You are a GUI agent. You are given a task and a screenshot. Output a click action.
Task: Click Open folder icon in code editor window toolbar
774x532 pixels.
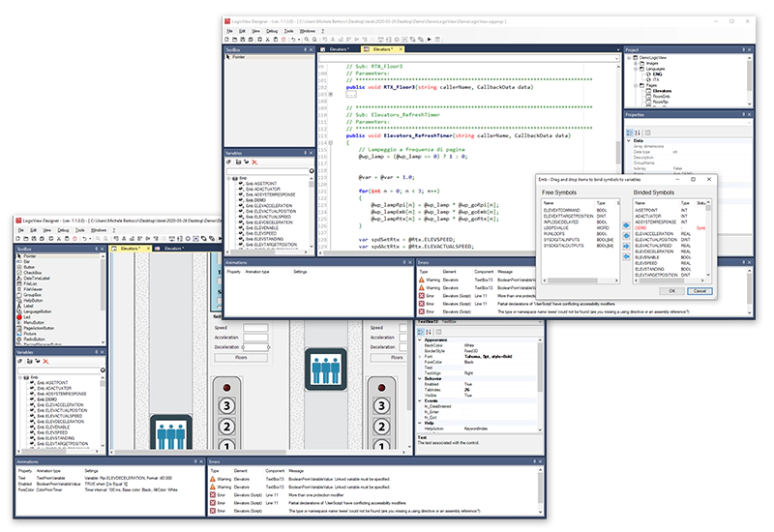(235, 40)
